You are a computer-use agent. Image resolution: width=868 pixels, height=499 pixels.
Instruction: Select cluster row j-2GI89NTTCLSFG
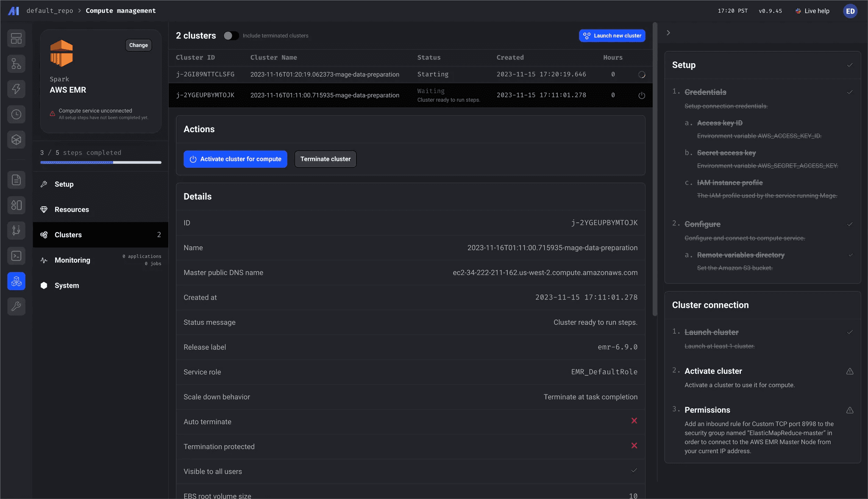(410, 75)
